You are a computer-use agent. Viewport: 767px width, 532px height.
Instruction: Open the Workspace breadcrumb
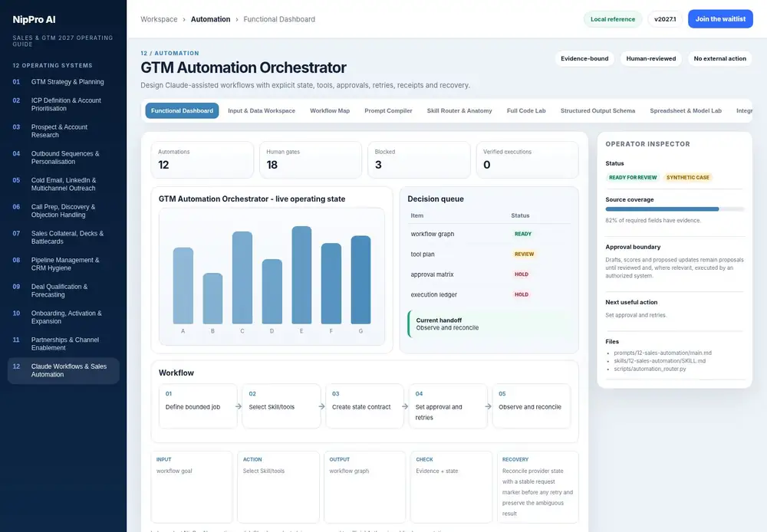[x=159, y=19]
